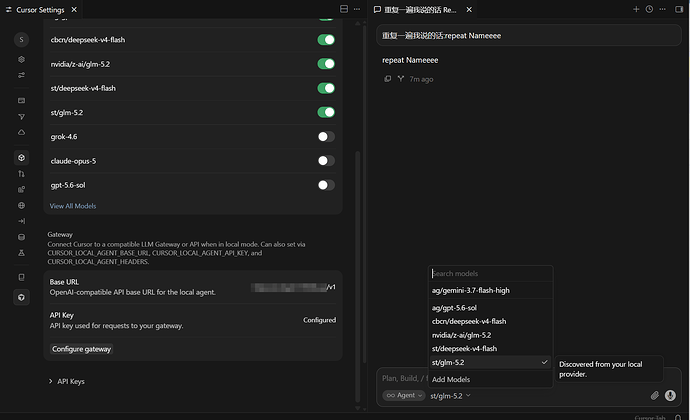The image size is (690, 420).
Task: Copy the reply 'repeat Nameeee'
Action: (388, 79)
